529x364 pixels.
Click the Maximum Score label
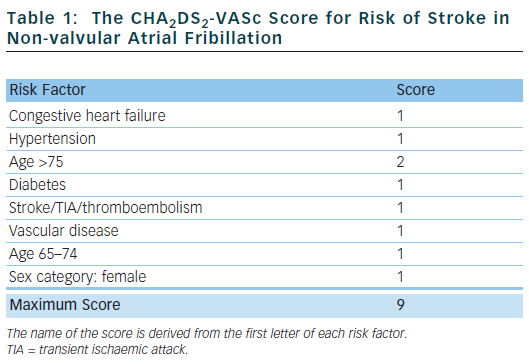click(x=65, y=305)
